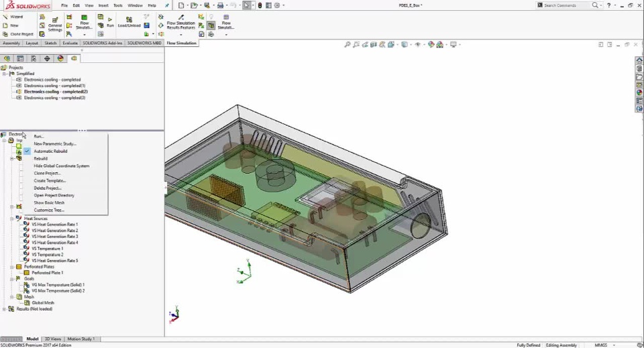Open the Flow Simulation analysis tree tab
The width and height of the screenshot is (644, 348).
(x=74, y=59)
